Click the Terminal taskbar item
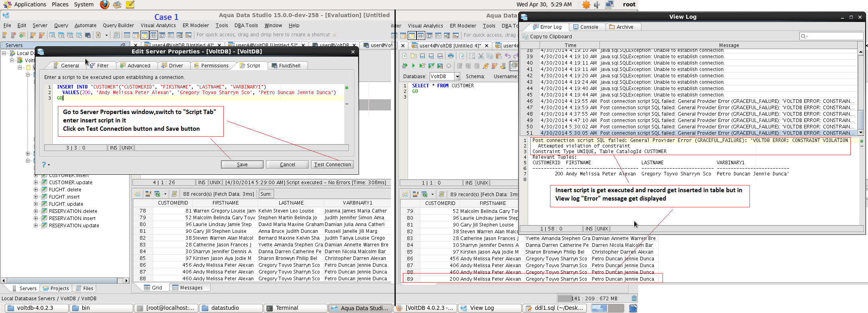The image size is (868, 313). (296, 308)
